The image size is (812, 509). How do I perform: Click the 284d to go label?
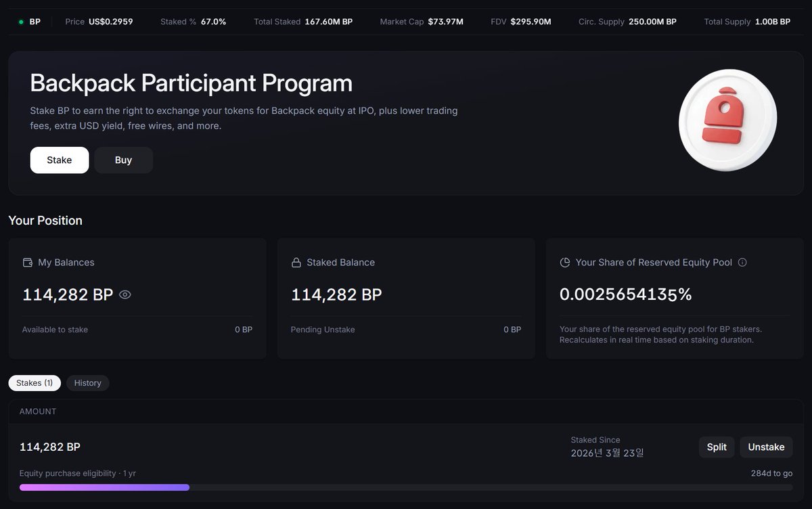[772, 473]
